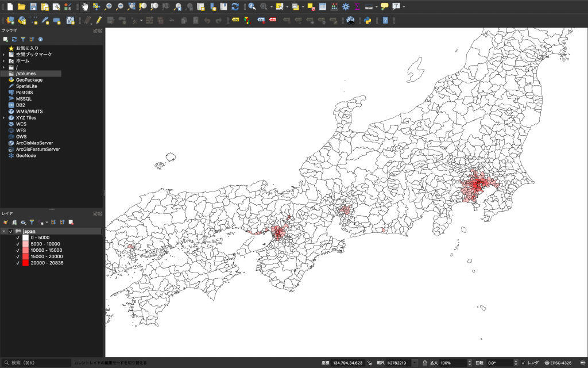Select GeoPackage in the browser

29,80
